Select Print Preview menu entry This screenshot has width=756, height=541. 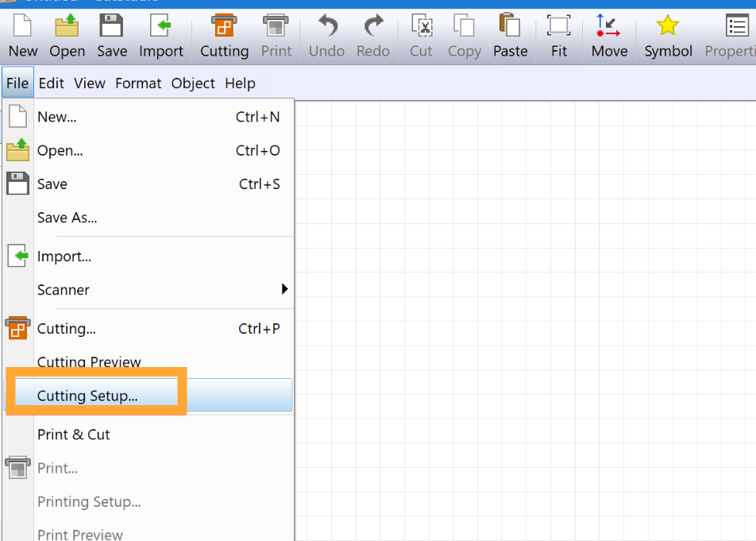[x=148, y=531]
